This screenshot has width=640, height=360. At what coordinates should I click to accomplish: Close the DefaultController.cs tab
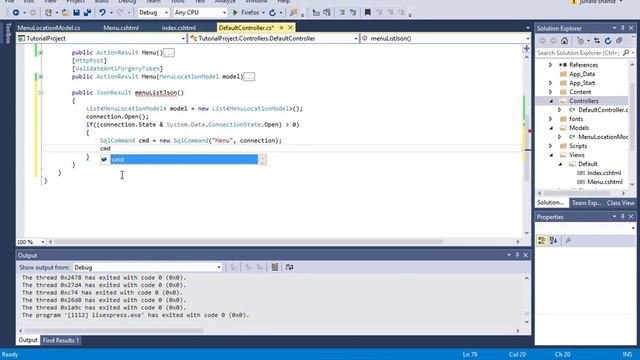point(291,28)
